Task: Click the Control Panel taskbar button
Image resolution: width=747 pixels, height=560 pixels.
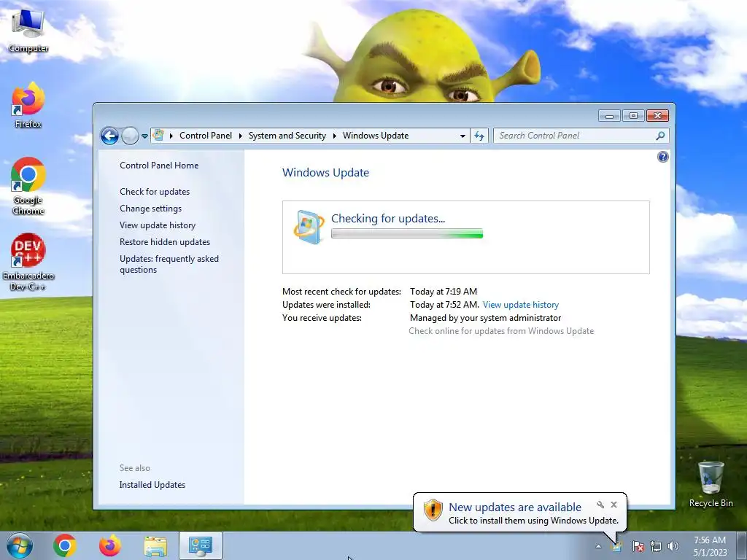Action: point(201,545)
